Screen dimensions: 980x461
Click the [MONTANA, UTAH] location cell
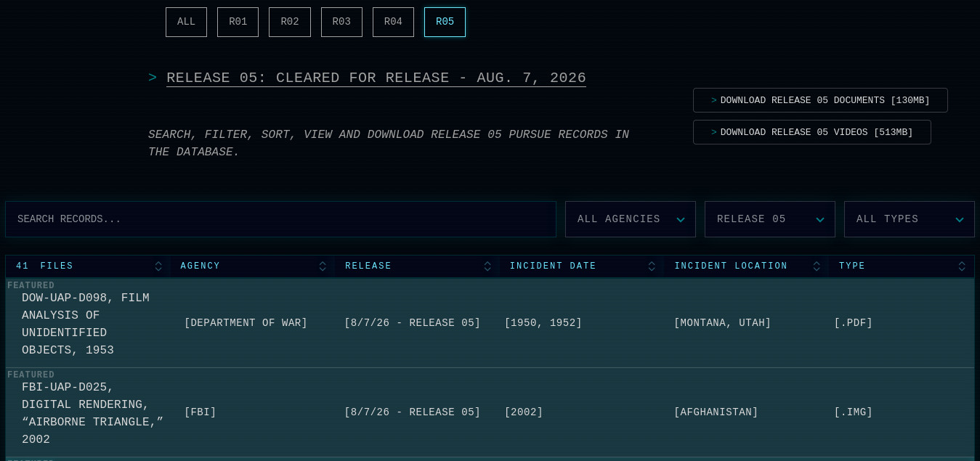pos(722,323)
